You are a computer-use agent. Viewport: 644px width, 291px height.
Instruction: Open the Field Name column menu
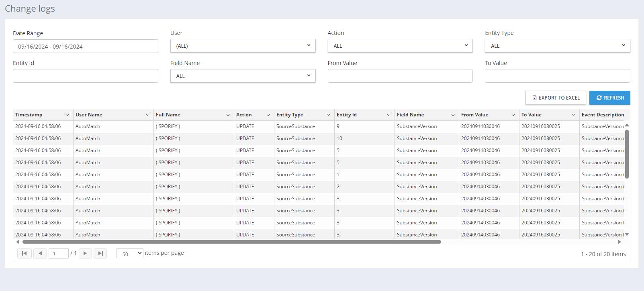click(453, 115)
